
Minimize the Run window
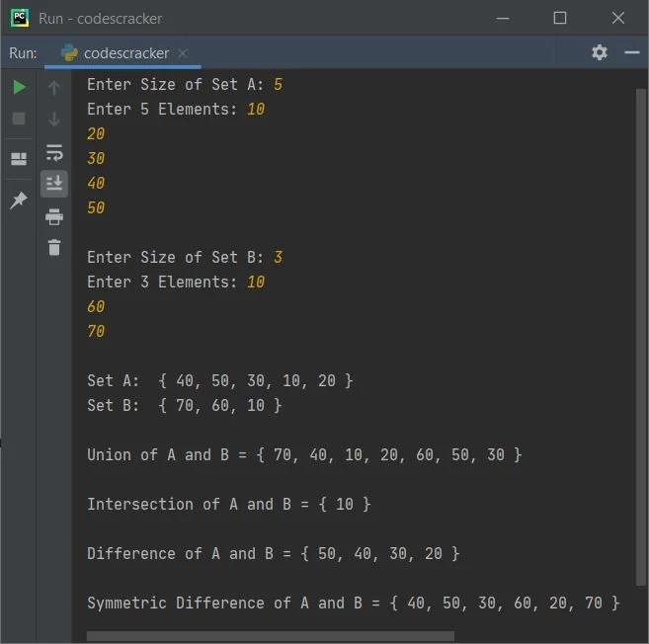[503, 18]
